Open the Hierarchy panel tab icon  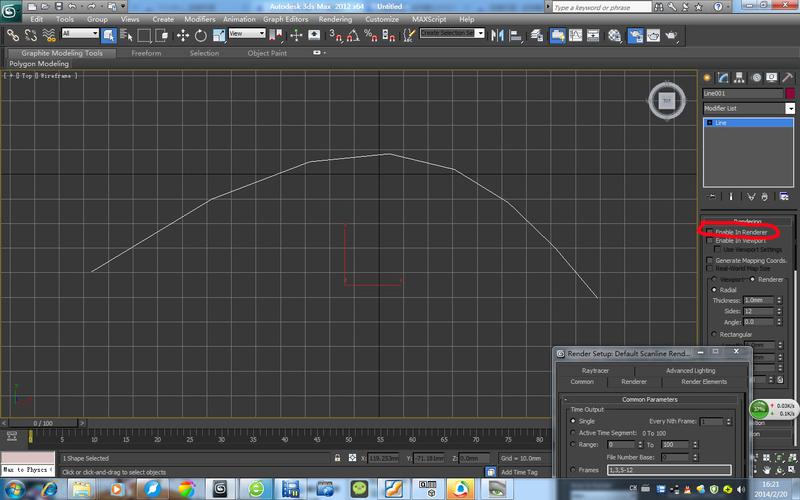click(x=739, y=77)
